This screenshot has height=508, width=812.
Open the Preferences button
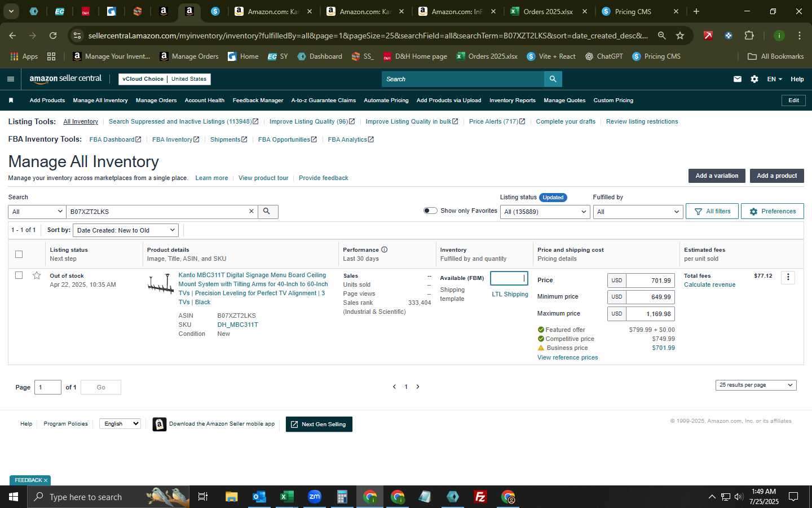[772, 211]
